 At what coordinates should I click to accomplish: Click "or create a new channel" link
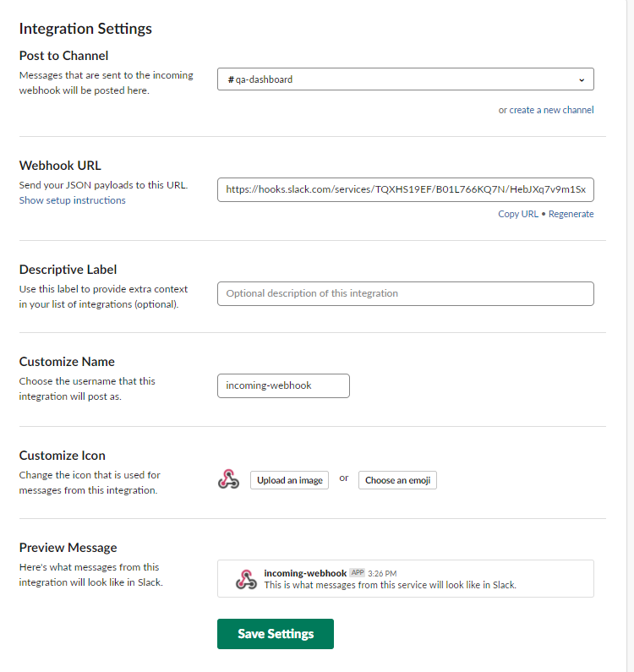point(546,110)
